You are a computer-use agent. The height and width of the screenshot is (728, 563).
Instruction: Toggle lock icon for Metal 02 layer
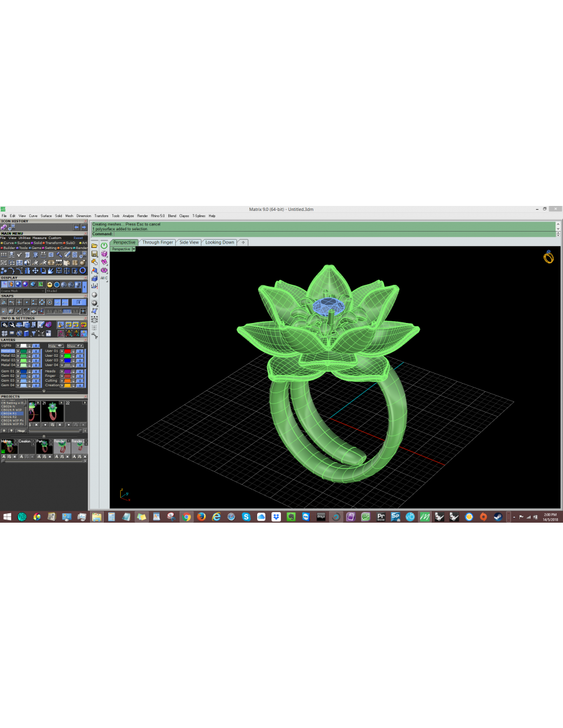click(29, 356)
